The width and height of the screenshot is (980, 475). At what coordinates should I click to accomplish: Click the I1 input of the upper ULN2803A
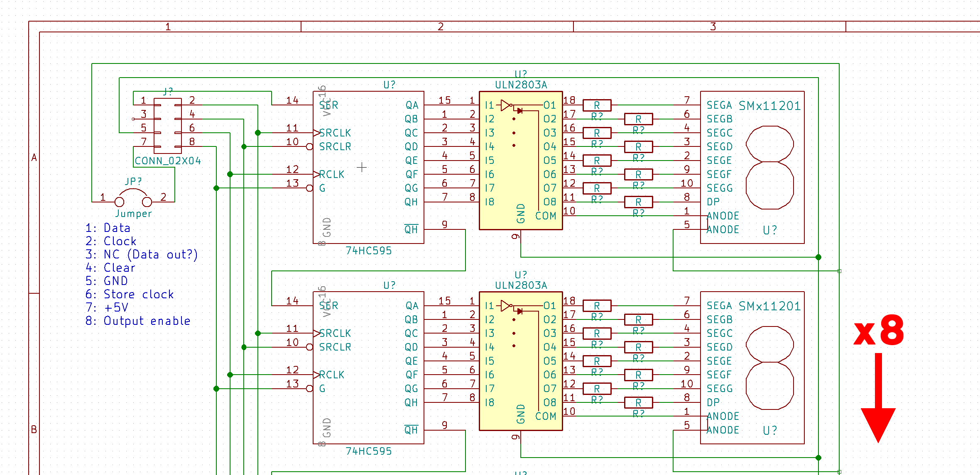(489, 105)
